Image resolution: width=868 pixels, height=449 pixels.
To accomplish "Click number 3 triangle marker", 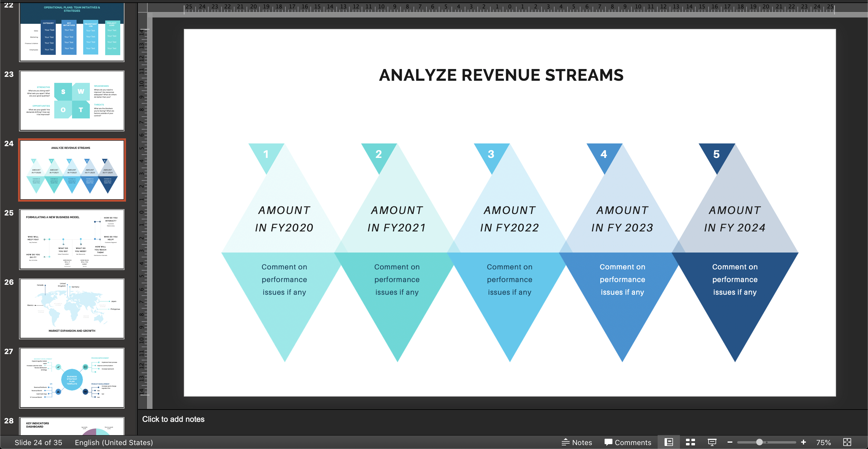I will coord(492,154).
